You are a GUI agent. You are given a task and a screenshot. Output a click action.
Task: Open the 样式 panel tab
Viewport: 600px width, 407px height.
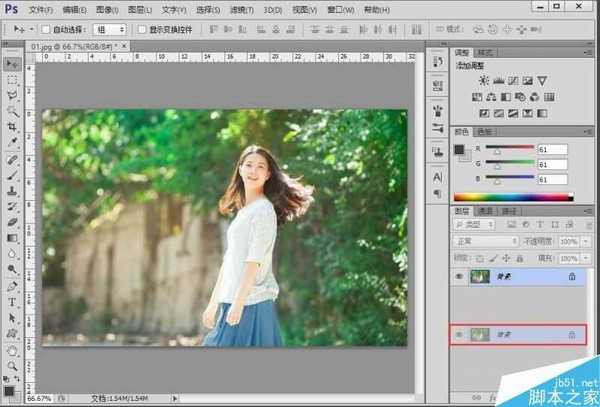tap(486, 51)
